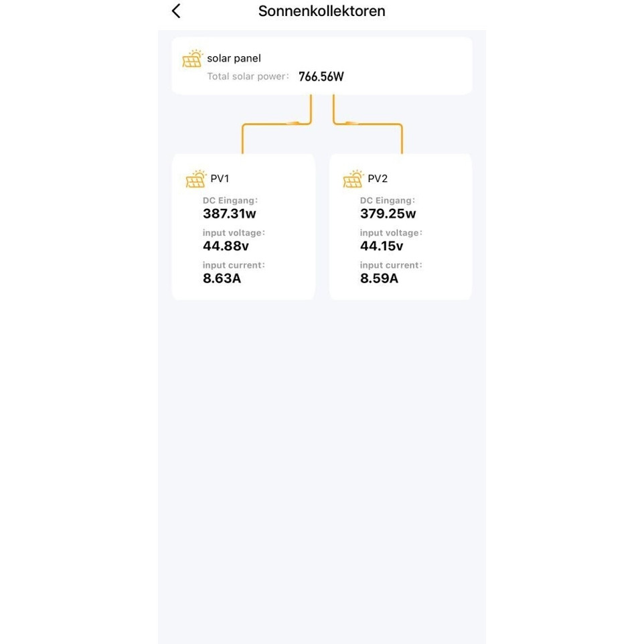Image resolution: width=644 pixels, height=644 pixels.
Task: Click PV1 DC Eingang value 387.31w
Action: coord(229,214)
